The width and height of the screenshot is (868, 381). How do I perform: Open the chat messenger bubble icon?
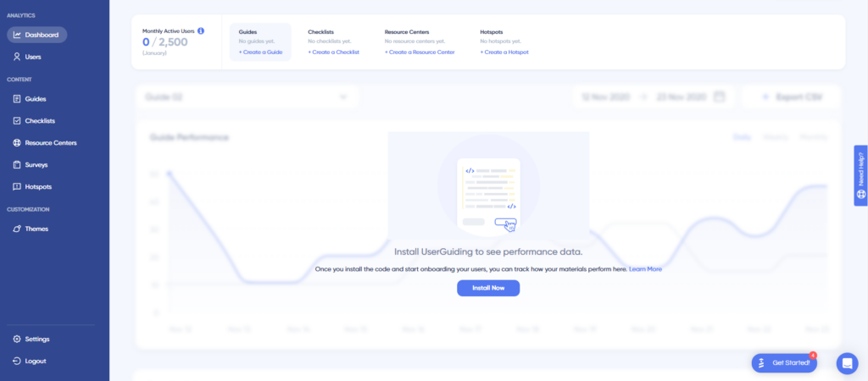tap(847, 363)
